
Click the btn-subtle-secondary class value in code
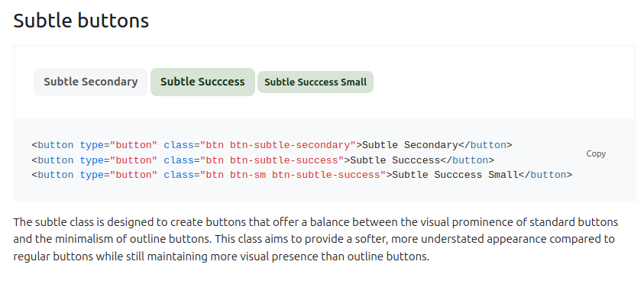click(x=290, y=145)
